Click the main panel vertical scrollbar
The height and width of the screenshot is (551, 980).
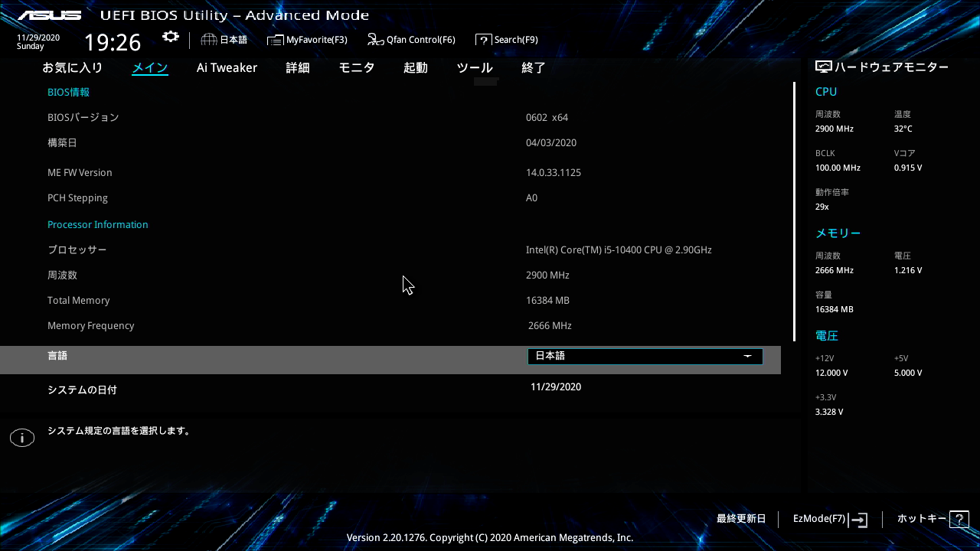point(794,211)
